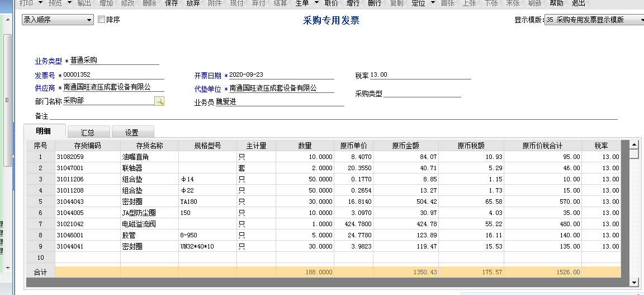Click the 供应商 supplier field
Screen dimensions: 644x295
[x=113, y=87]
